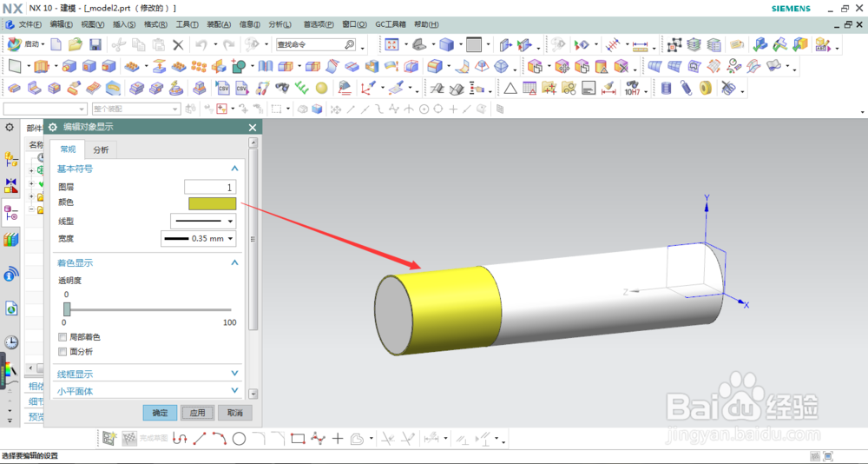Collapse the 着色显示 section
The width and height of the screenshot is (868, 464).
tap(234, 262)
